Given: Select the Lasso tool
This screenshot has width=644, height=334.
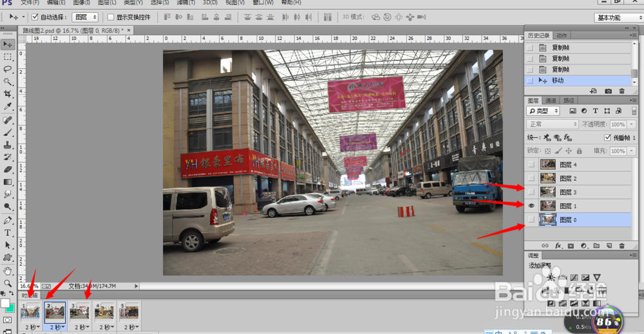Looking at the screenshot, I should coord(7,70).
